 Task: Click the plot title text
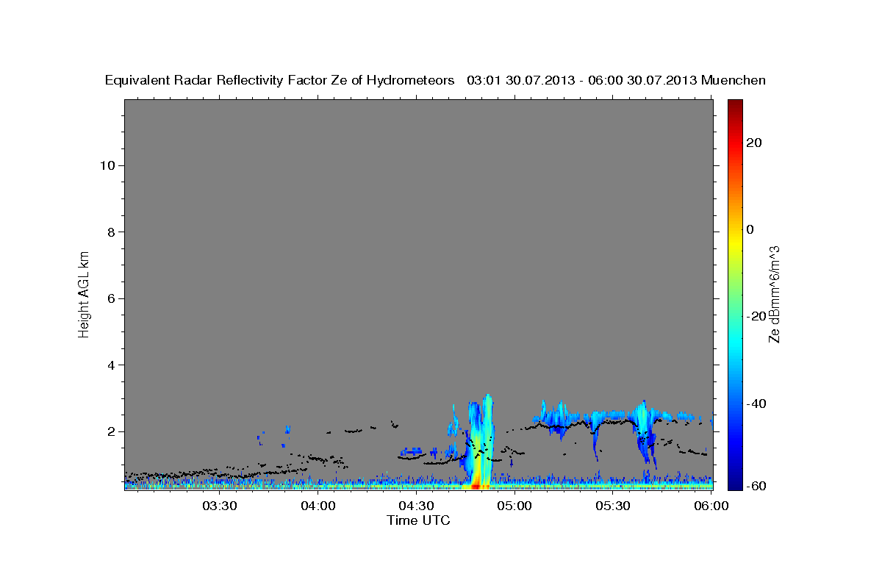(435, 80)
